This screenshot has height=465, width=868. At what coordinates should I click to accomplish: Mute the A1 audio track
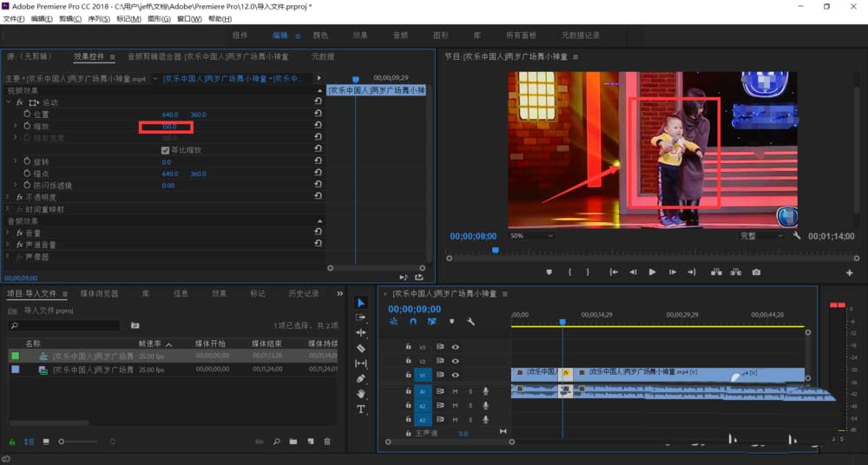click(x=455, y=391)
